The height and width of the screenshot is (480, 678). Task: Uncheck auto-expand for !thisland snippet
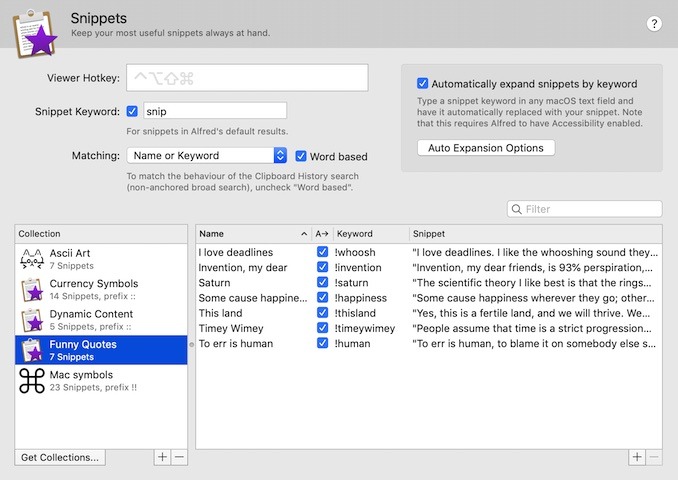click(322, 313)
